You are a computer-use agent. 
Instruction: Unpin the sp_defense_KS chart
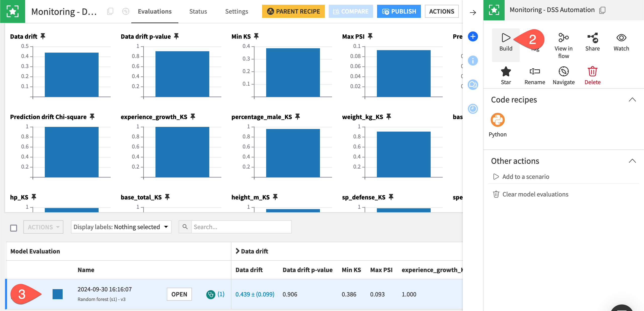point(391,197)
